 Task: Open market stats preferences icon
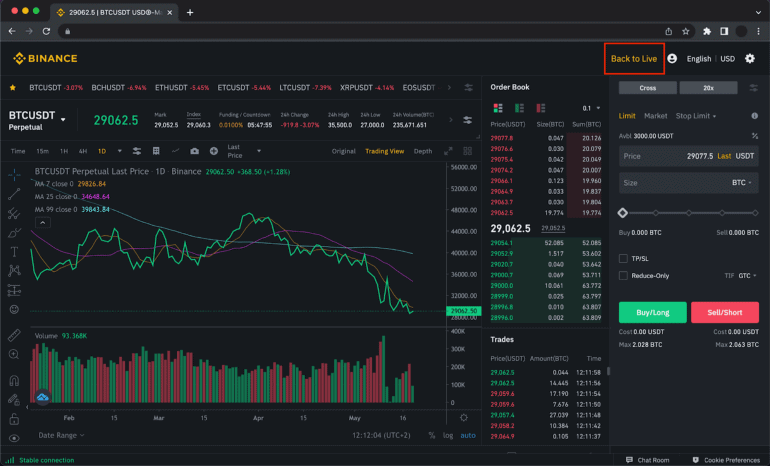[468, 120]
